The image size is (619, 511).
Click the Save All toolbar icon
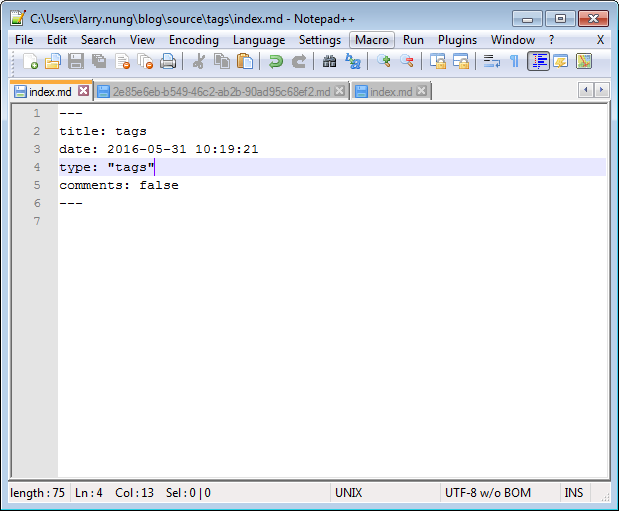point(99,62)
